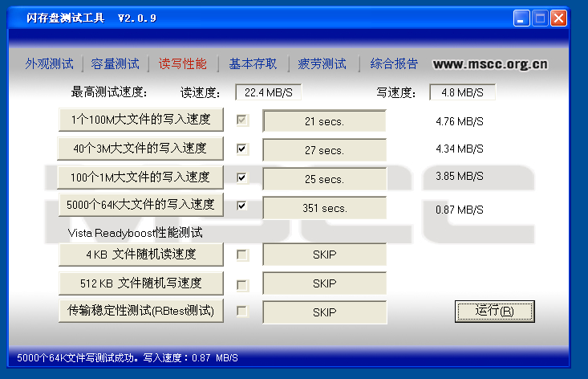Click the 最高测试速度 label
This screenshot has height=379, width=588.
109,92
